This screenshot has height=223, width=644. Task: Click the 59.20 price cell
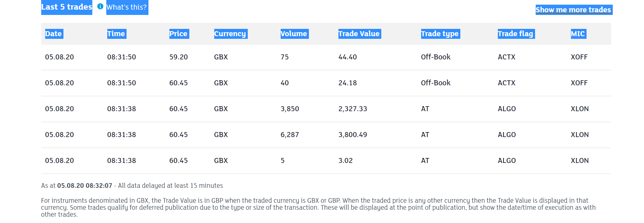tap(179, 57)
